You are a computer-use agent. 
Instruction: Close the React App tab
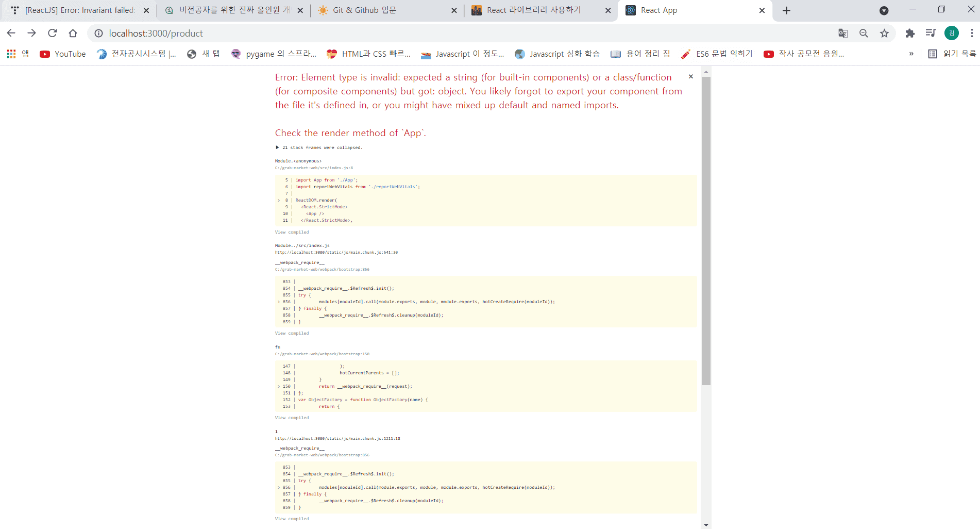[x=762, y=10]
